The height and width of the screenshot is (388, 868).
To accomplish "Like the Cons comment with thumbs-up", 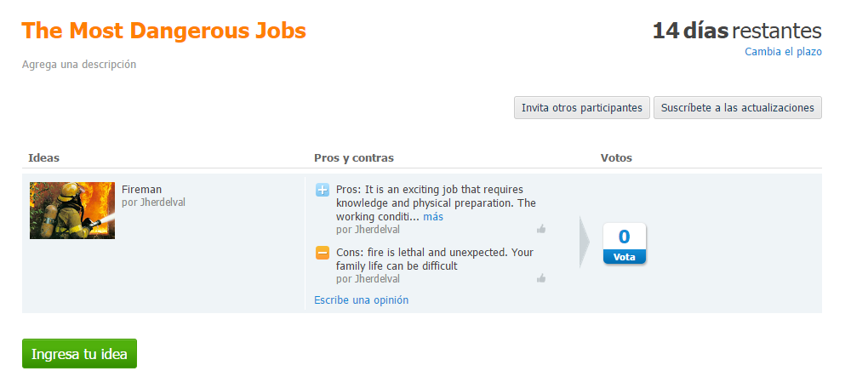I will [x=541, y=278].
